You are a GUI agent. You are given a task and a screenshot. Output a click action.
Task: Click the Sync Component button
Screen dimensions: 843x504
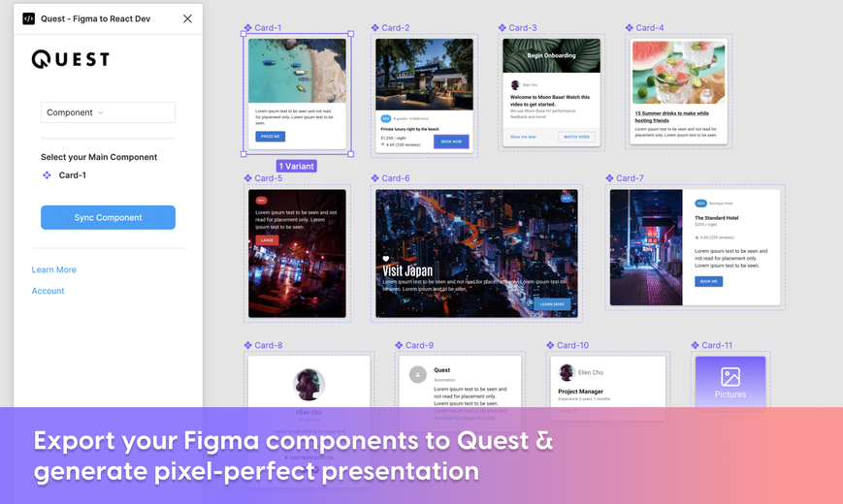point(108,218)
